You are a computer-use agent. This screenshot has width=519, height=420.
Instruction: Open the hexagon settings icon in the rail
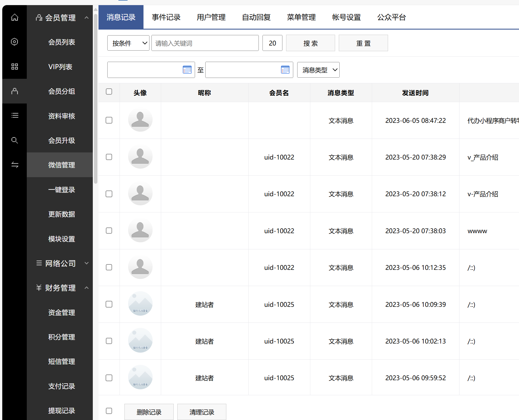15,42
